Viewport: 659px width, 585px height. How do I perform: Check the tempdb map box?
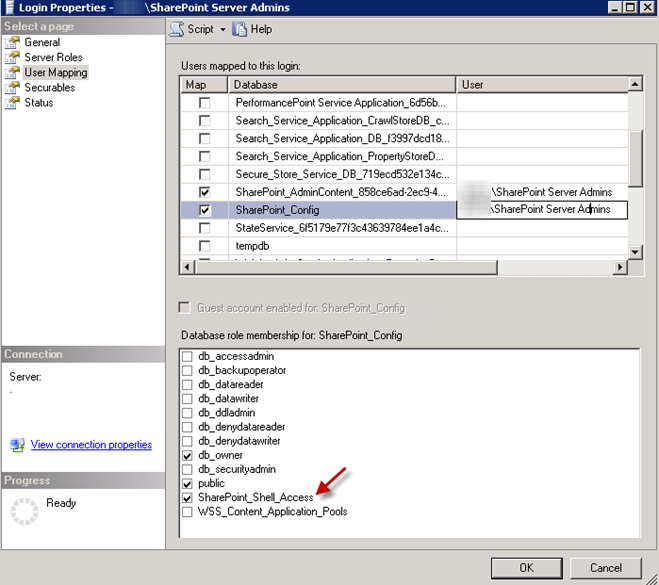click(205, 245)
